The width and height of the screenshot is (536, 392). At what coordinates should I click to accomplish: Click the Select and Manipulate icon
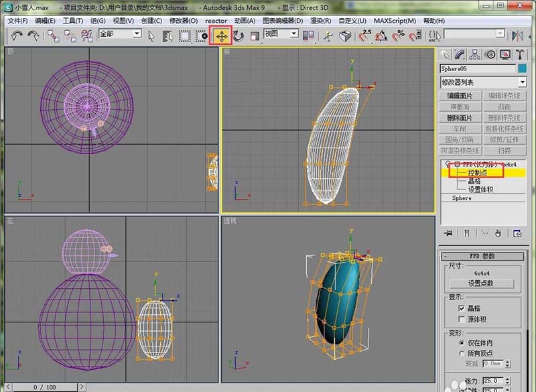328,36
